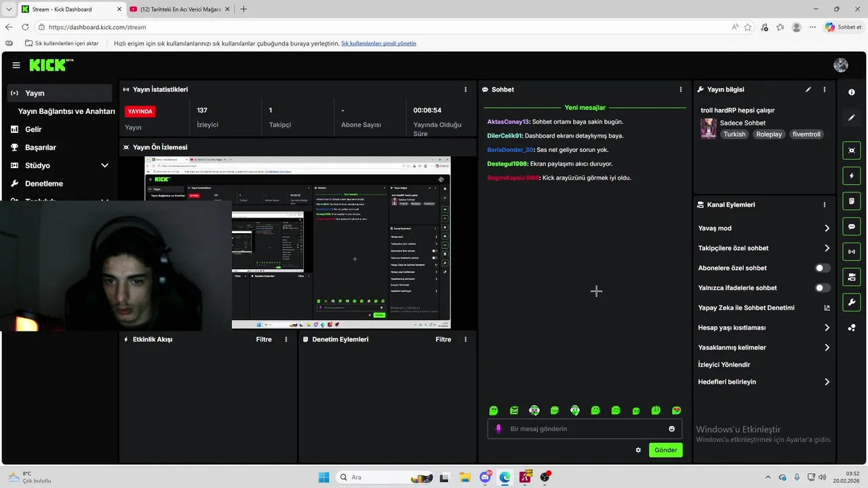Viewport: 868px width, 488px height.
Task: Click the Roleplay tag
Action: tap(769, 134)
